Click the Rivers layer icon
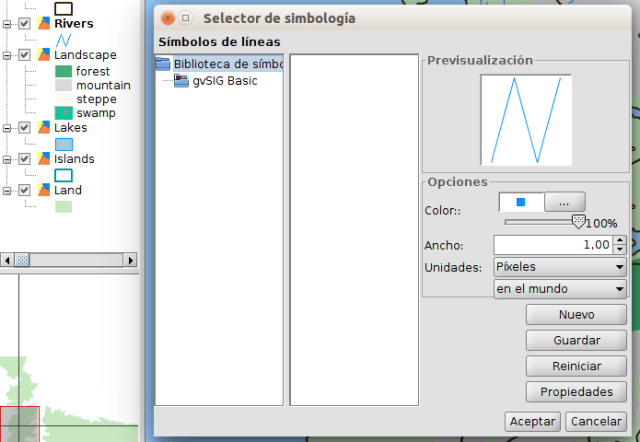This screenshot has height=442, width=640. point(43,23)
